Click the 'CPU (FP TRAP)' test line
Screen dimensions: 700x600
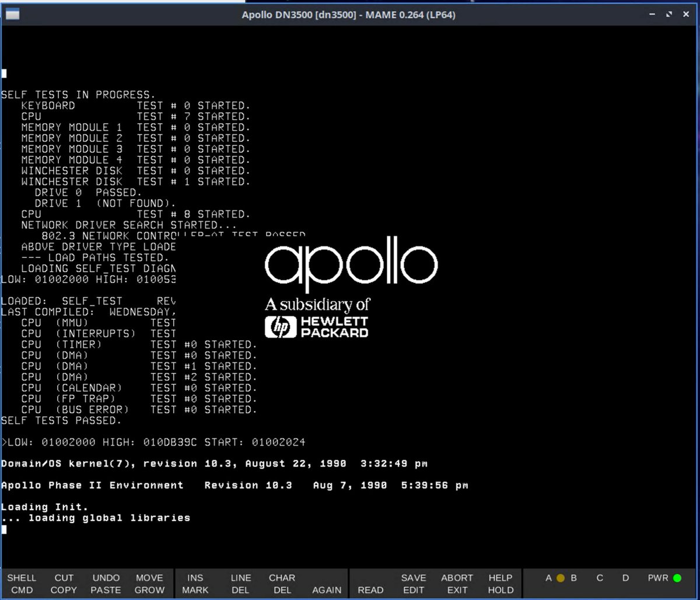point(139,399)
